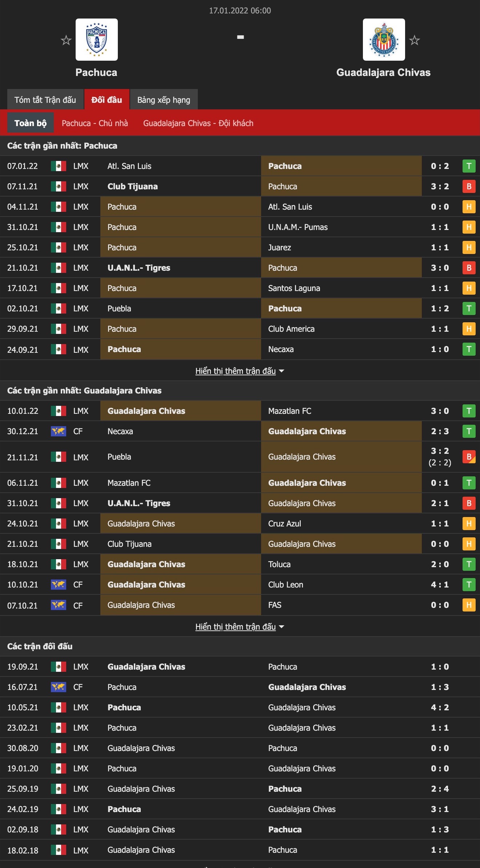The image size is (480, 868).
Task: Click T badge for Puebla vs Pachuca 1:2
Action: pyautogui.click(x=469, y=308)
